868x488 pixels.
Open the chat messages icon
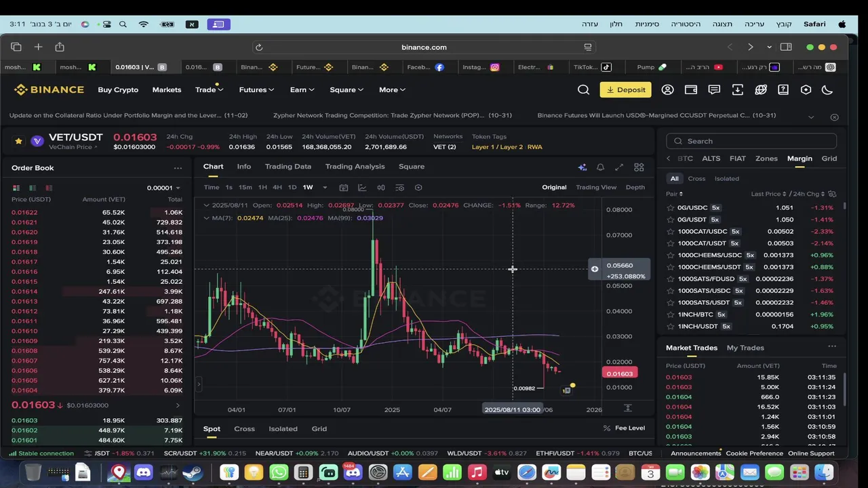click(x=714, y=89)
